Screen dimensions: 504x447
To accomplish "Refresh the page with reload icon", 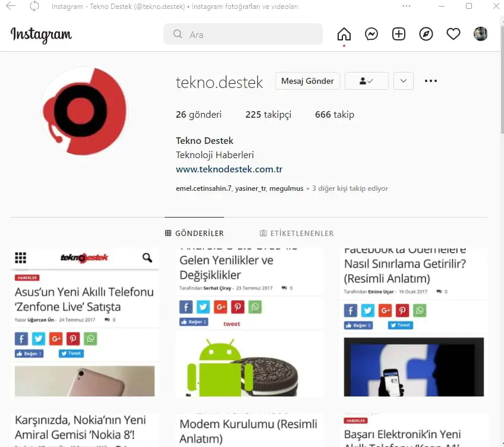I will click(34, 6).
